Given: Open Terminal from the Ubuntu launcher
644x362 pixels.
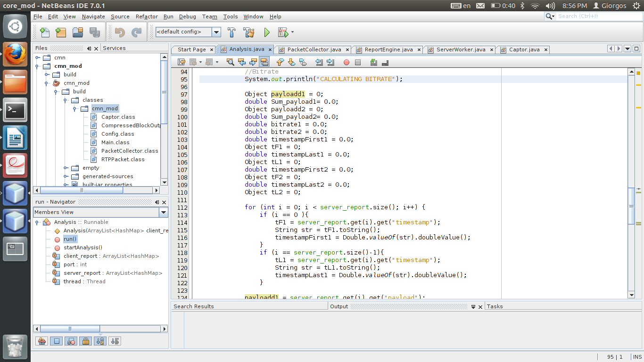Looking at the screenshot, I should pos(15,110).
